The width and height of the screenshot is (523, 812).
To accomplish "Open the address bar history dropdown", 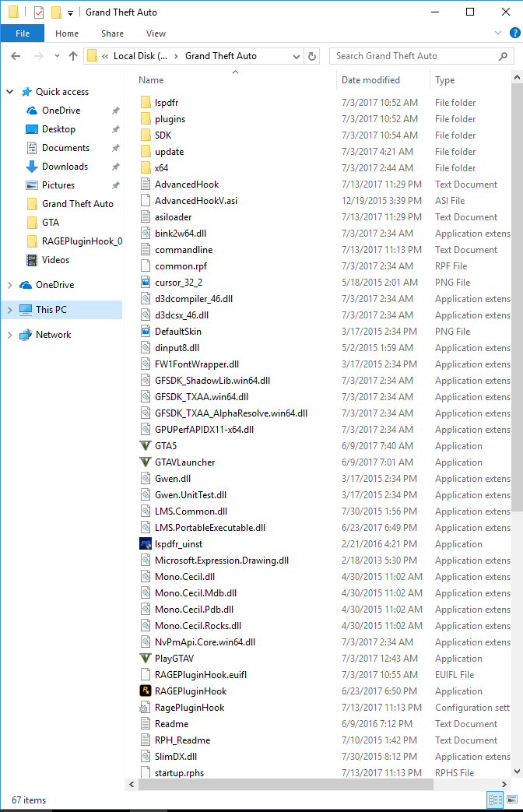I will pyautogui.click(x=297, y=56).
